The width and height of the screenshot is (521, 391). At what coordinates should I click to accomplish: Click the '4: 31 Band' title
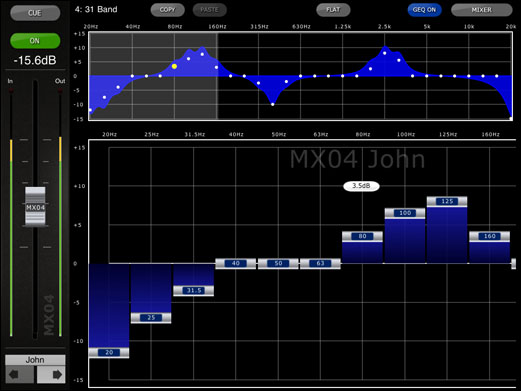[96, 9]
